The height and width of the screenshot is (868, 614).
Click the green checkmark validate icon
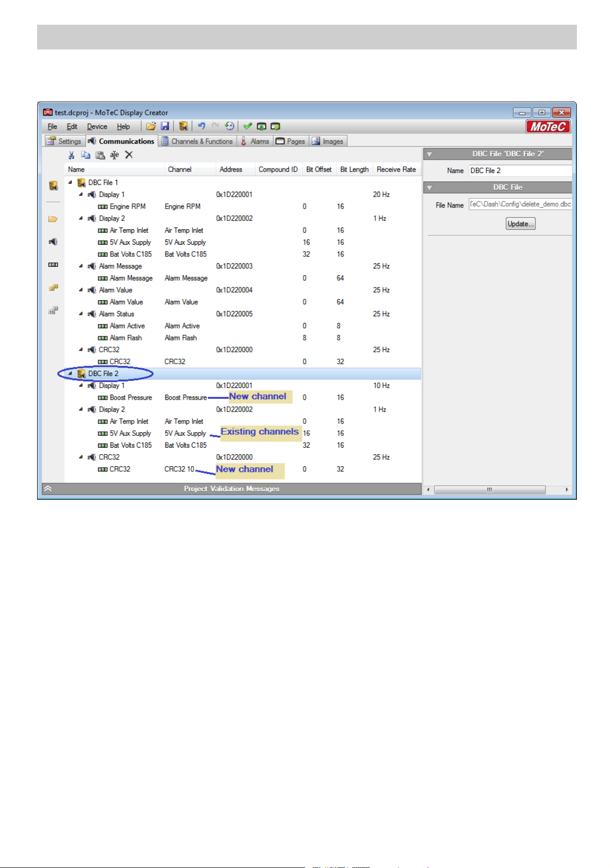(x=247, y=126)
